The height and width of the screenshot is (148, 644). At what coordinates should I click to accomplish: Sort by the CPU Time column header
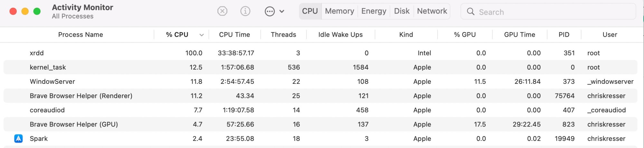click(234, 35)
